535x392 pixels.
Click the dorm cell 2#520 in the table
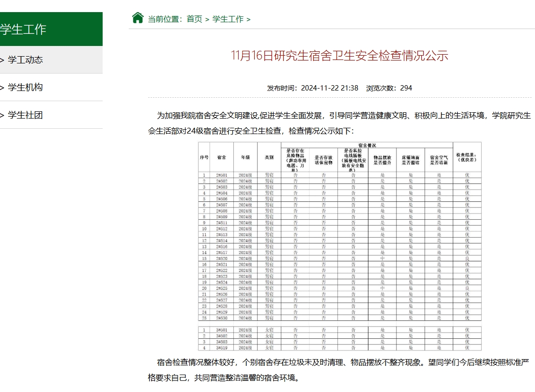point(222,258)
